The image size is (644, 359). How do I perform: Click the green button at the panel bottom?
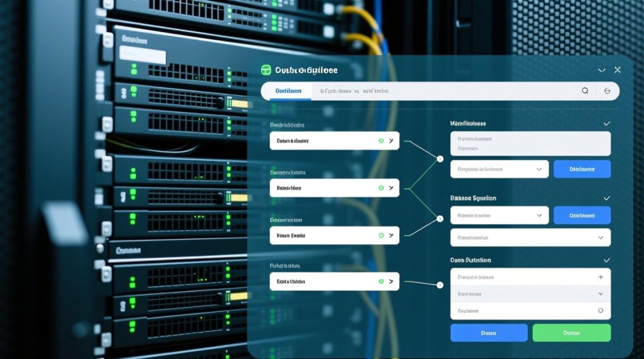pos(572,333)
